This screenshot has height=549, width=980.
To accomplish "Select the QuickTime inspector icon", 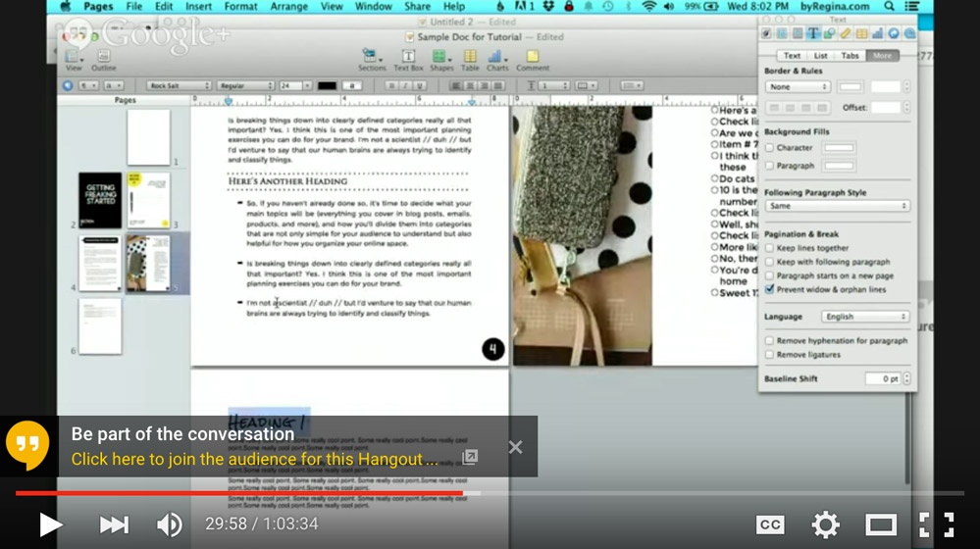I will click(x=909, y=33).
